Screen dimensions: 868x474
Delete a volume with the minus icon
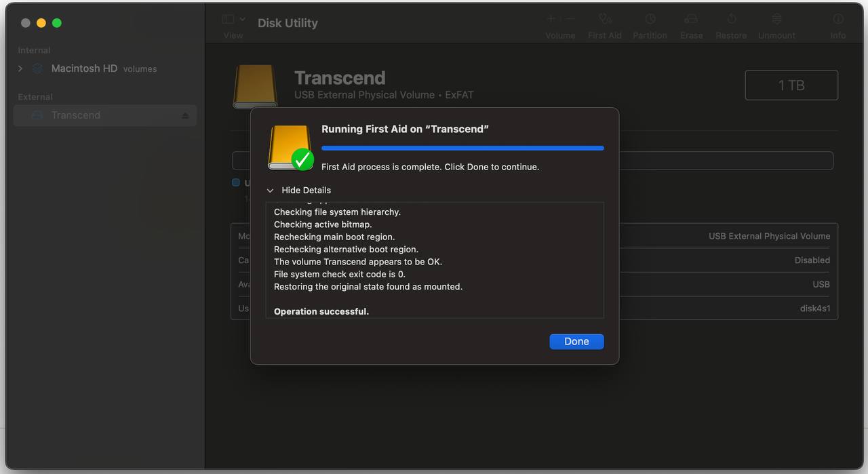571,20
